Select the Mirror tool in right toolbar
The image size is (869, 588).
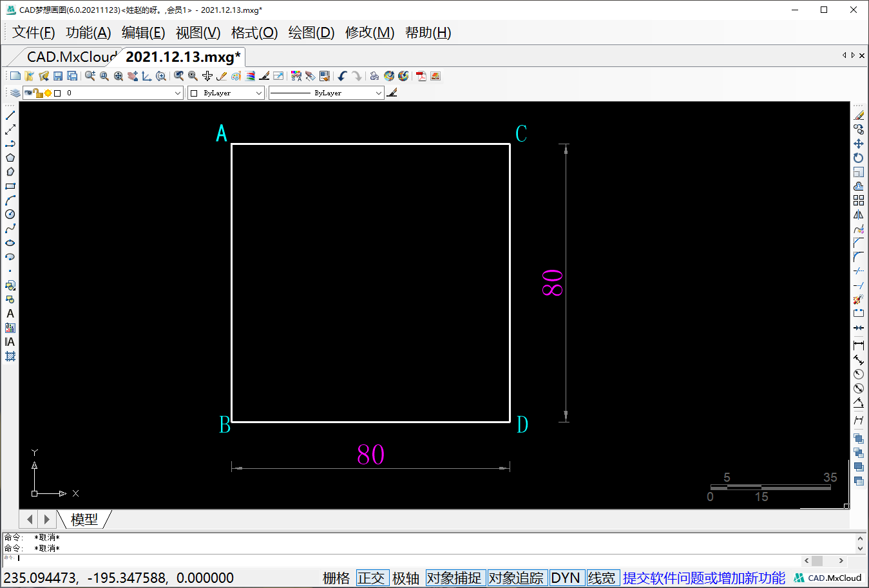(859, 214)
